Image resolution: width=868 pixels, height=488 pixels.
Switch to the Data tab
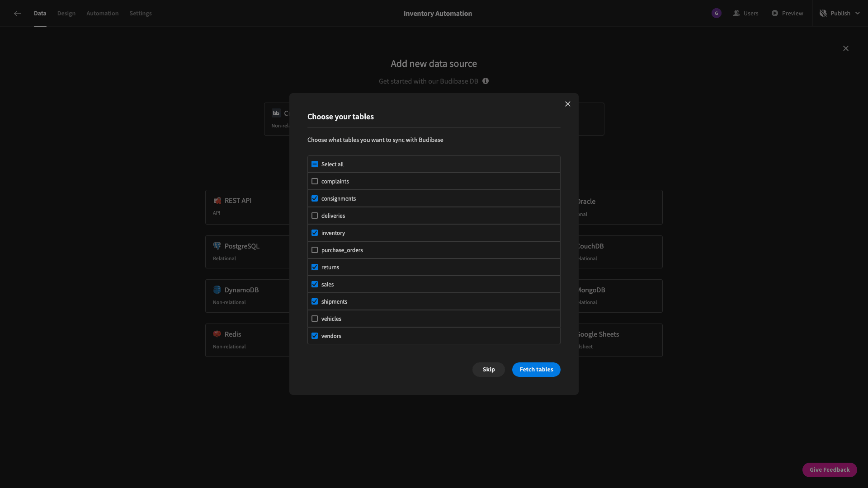coord(40,14)
